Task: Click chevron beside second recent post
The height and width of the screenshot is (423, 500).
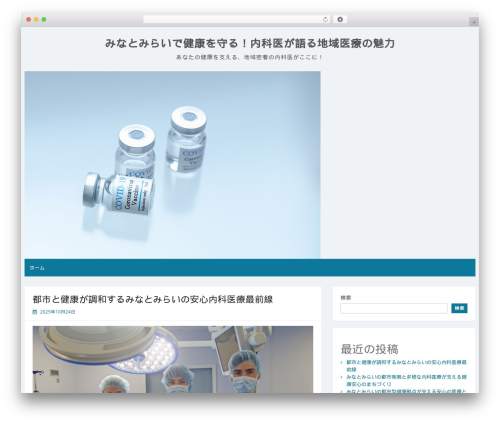Action: (342, 377)
